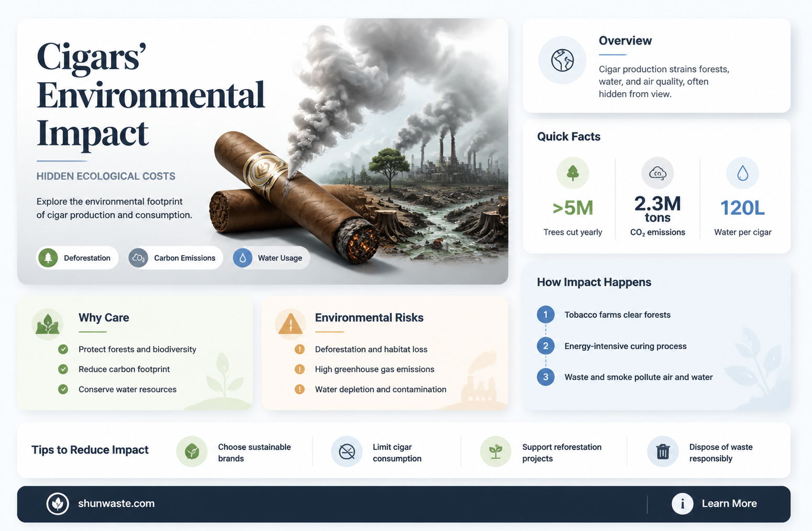Screen dimensions: 812x531
Task: Click the sprout icon for reforestation projects
Action: click(495, 451)
